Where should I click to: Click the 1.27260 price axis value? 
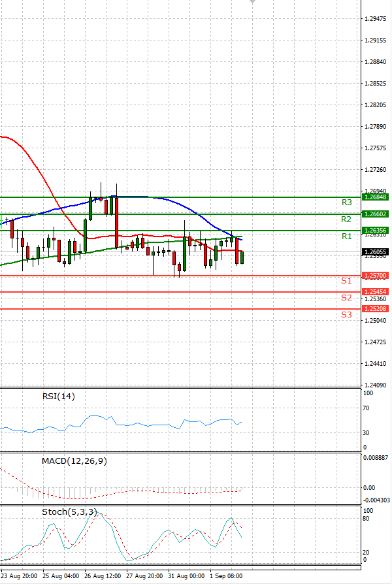(x=376, y=170)
